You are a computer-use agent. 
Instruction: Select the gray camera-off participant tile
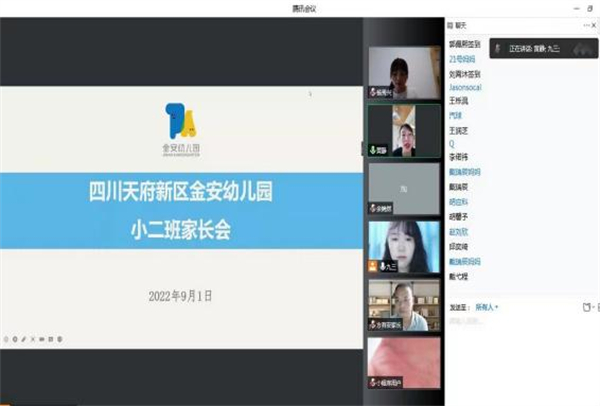[x=403, y=188]
